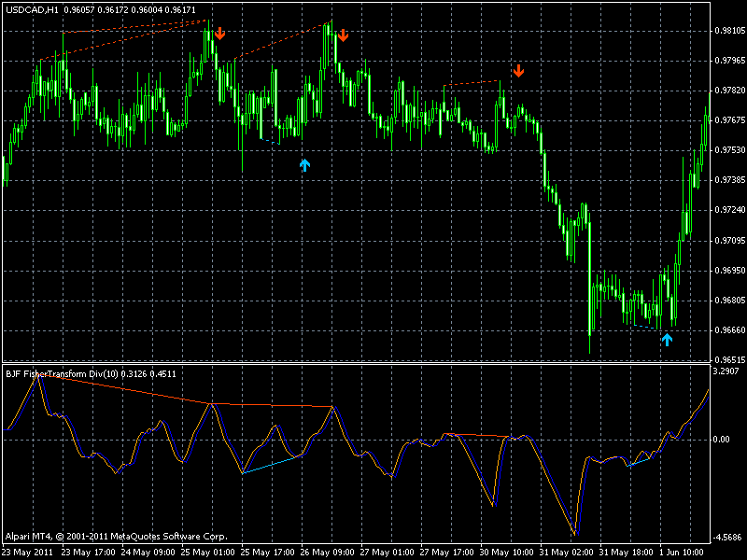Click the 0.96515 price axis label
The height and width of the screenshot is (560, 747).
pyautogui.click(x=729, y=360)
